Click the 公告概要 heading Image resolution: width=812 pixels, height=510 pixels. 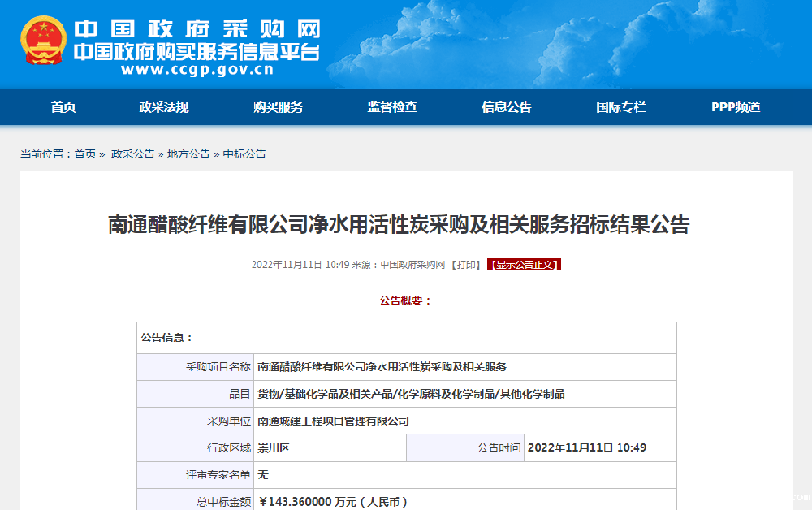pos(405,300)
